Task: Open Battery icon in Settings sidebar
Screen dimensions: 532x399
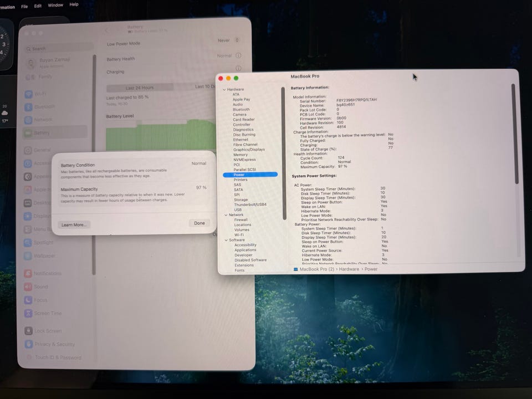Action: (x=28, y=132)
